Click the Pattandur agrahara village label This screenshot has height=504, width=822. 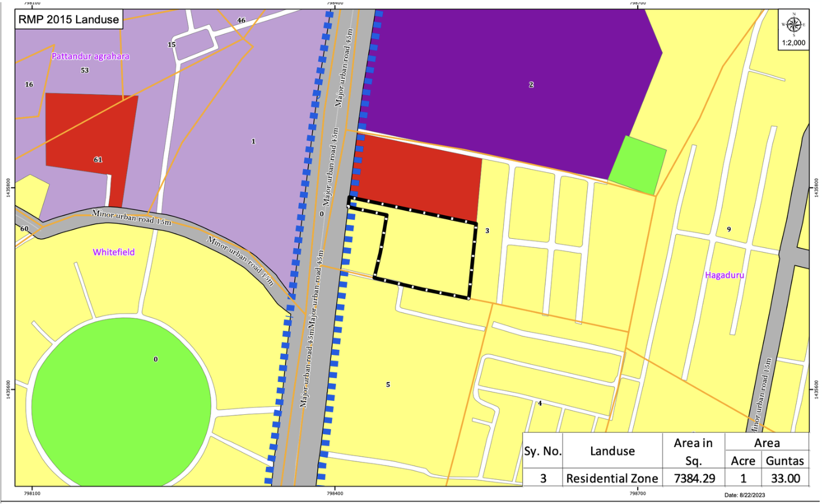coord(90,56)
